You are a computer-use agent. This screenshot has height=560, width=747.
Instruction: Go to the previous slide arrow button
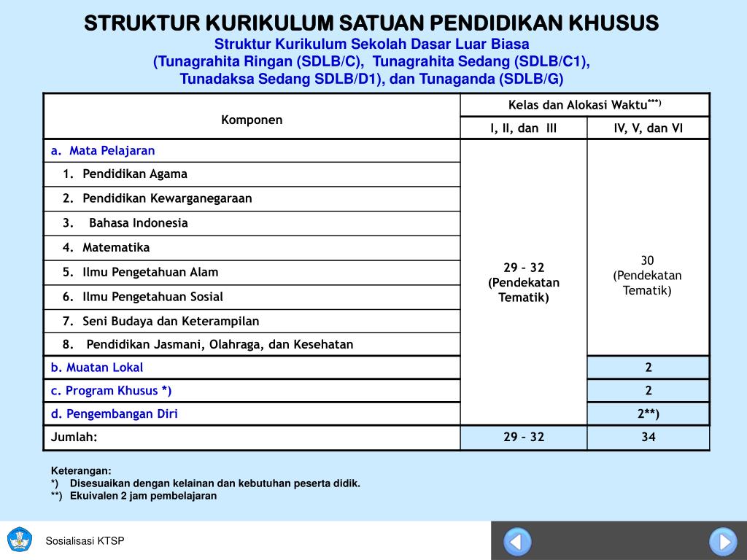pos(517,542)
